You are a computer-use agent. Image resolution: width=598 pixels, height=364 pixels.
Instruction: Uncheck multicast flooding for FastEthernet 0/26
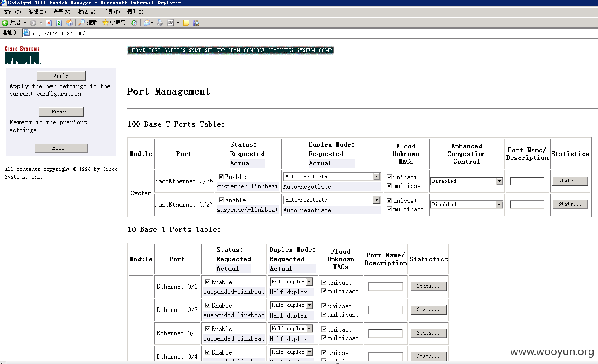coord(389,185)
